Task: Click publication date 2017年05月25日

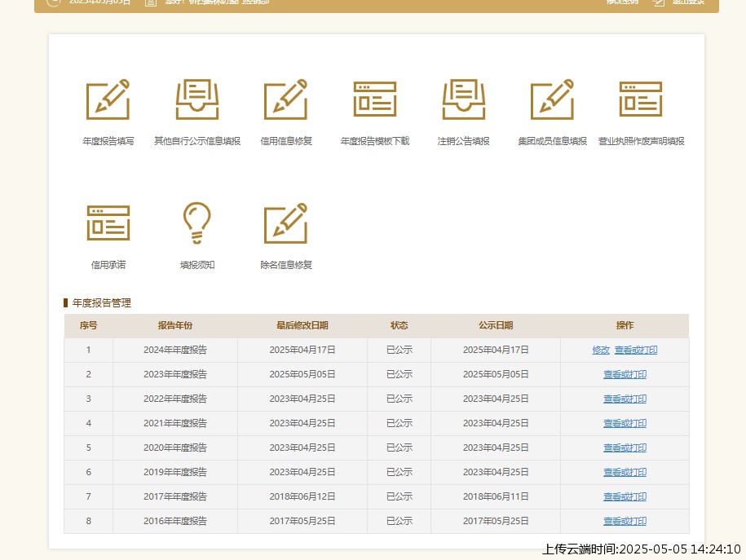Action: coord(496,521)
